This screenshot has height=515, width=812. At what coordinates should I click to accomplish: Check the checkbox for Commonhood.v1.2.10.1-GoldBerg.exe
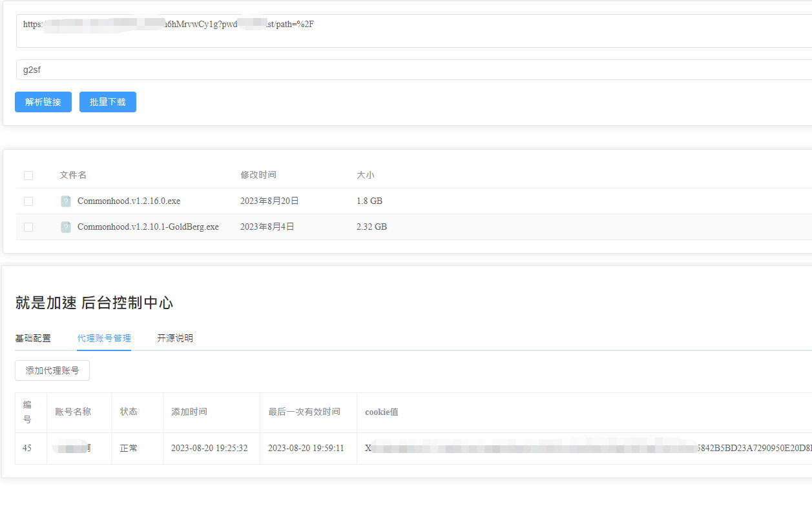(x=28, y=227)
